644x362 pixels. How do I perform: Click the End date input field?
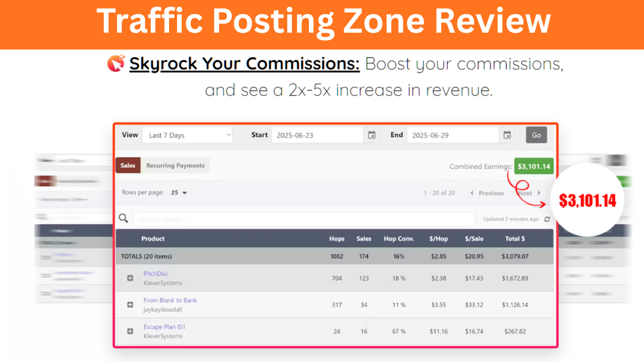(452, 135)
